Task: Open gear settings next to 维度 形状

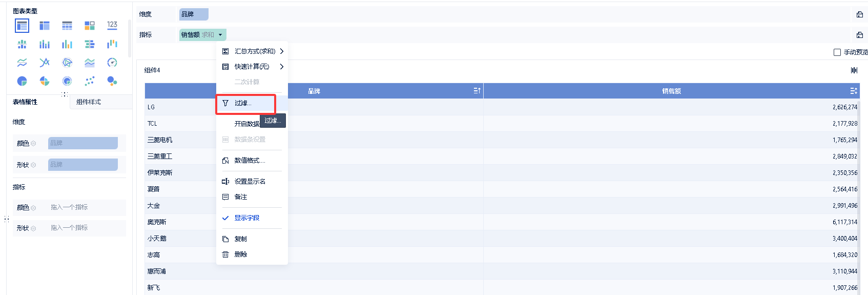Action: [x=33, y=165]
